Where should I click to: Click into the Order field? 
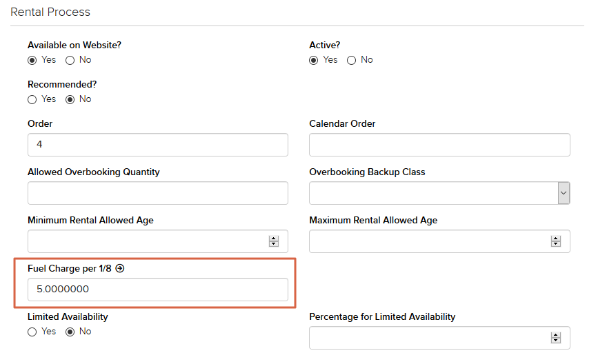pyautogui.click(x=157, y=145)
